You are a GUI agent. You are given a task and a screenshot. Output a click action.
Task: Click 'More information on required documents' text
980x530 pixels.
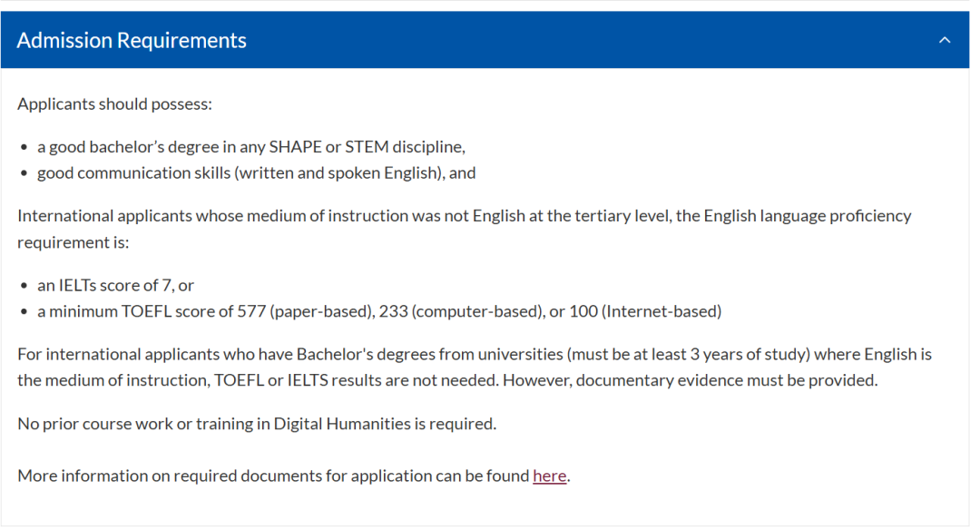coord(273,476)
